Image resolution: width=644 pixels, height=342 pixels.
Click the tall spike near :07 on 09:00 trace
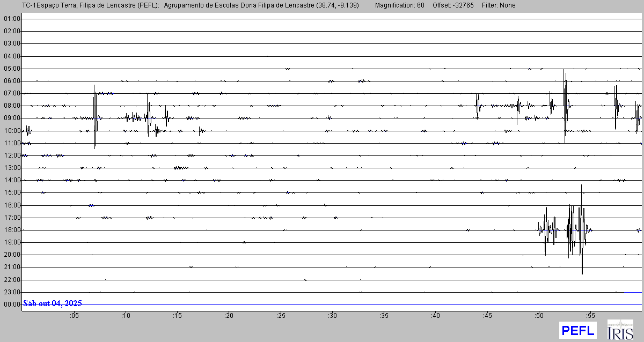[x=95, y=117]
